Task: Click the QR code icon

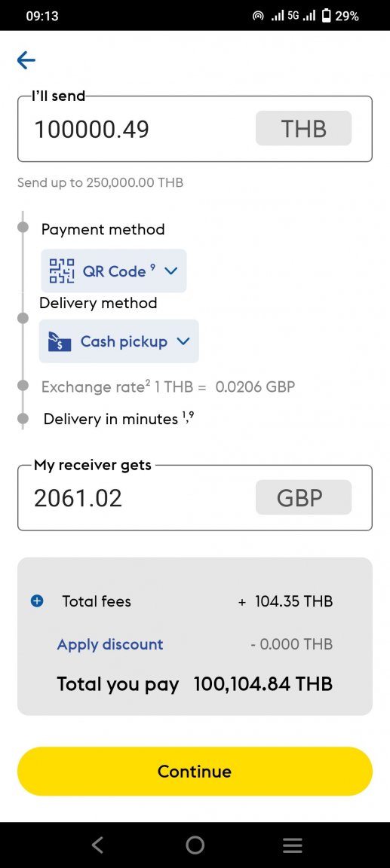Action: (62, 271)
